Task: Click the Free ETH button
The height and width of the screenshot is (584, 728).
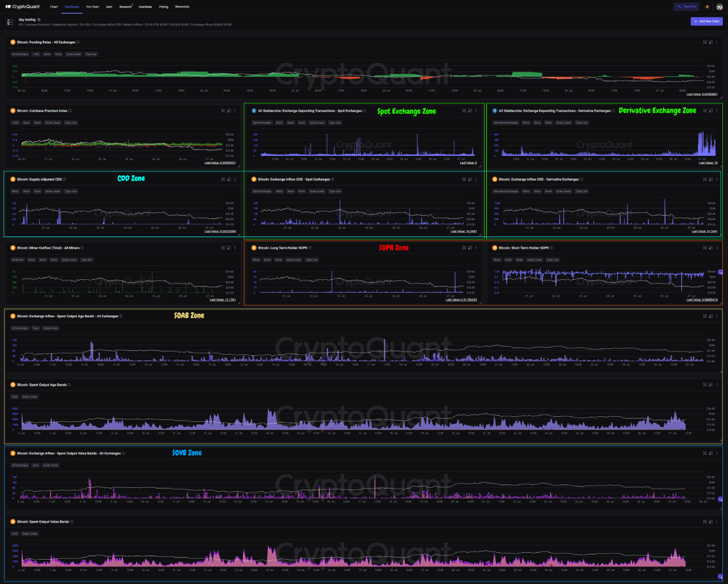Action: [x=686, y=7]
